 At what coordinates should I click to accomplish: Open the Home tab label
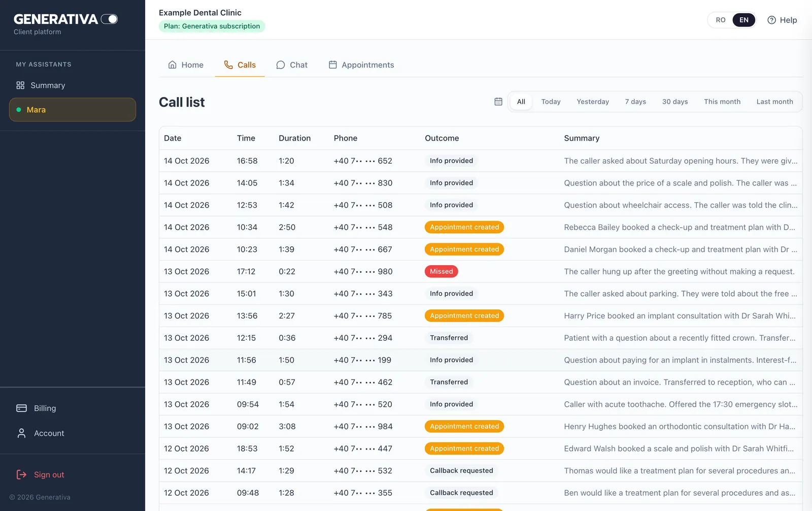point(192,65)
